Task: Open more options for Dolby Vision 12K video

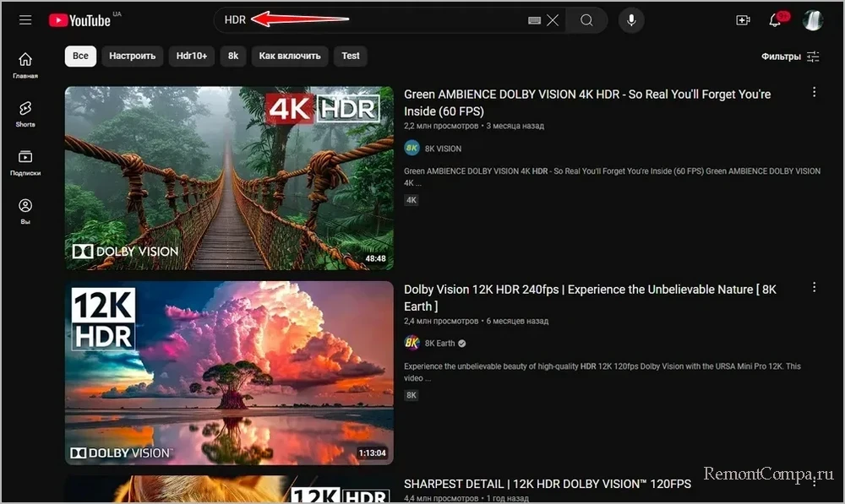Action: 814,287
